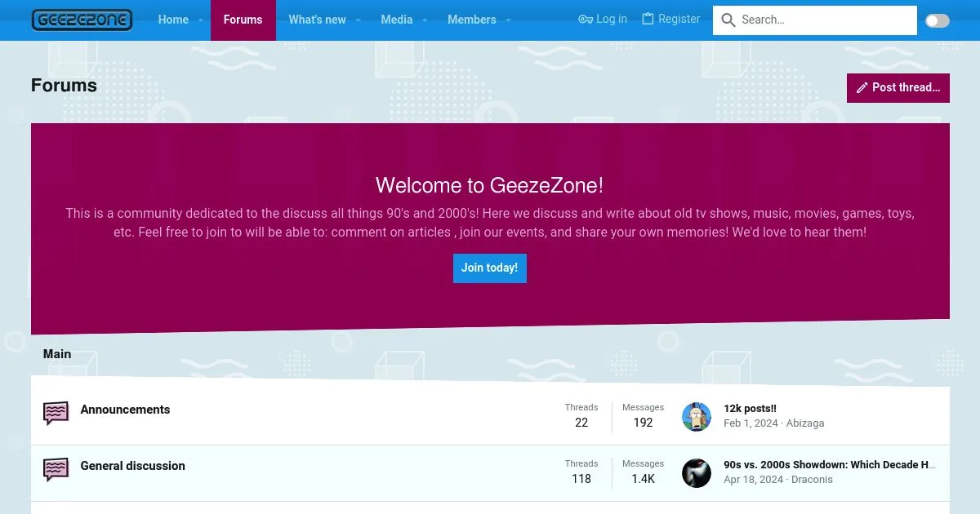
Task: Click the Join today! button
Action: (490, 268)
